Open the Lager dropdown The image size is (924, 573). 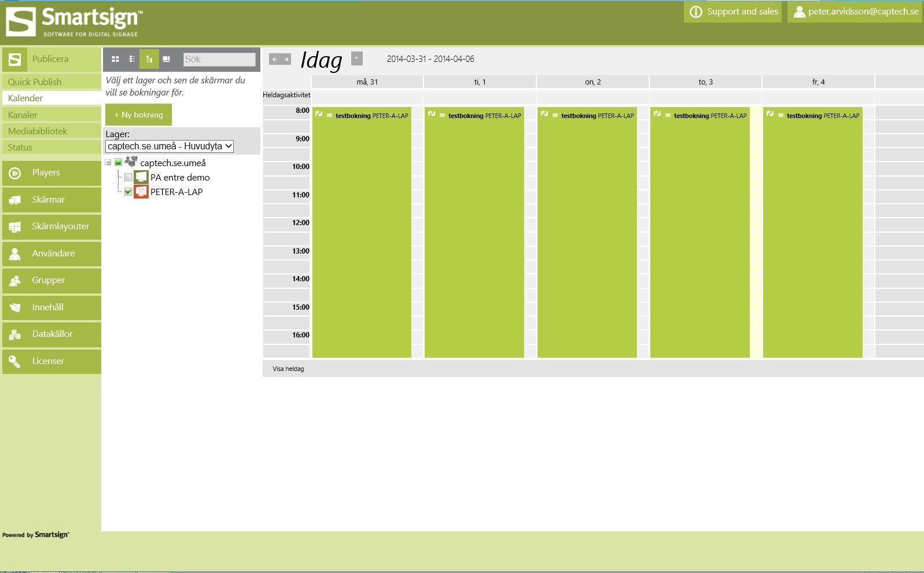170,146
